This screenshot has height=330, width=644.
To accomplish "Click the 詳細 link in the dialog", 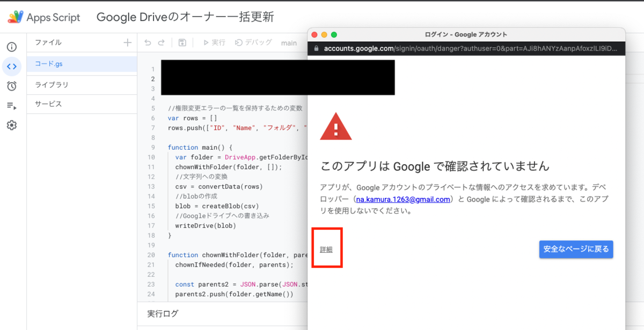I will click(326, 250).
